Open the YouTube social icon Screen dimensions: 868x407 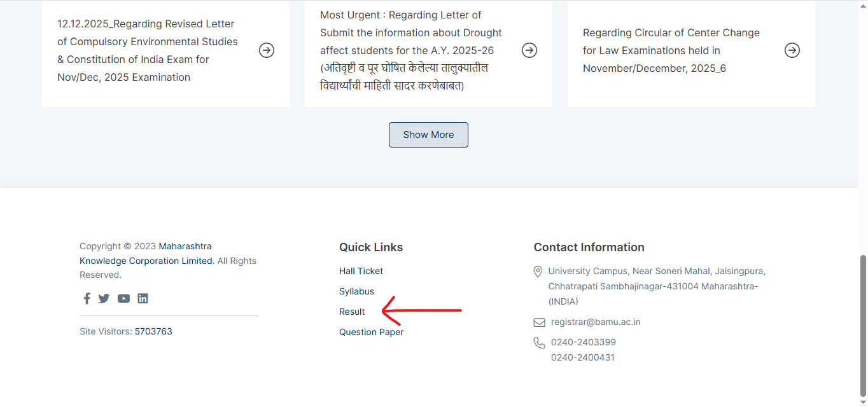[123, 298]
